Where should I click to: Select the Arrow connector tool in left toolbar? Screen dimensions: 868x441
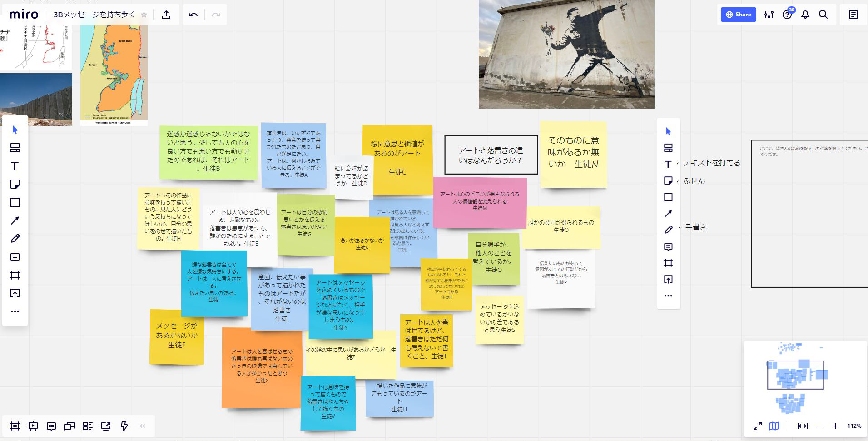pos(15,220)
